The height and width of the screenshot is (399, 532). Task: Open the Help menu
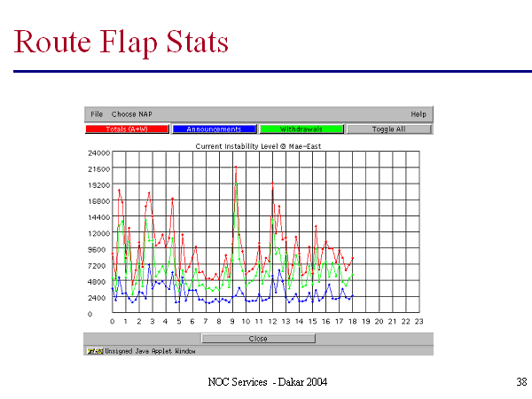coord(419,114)
